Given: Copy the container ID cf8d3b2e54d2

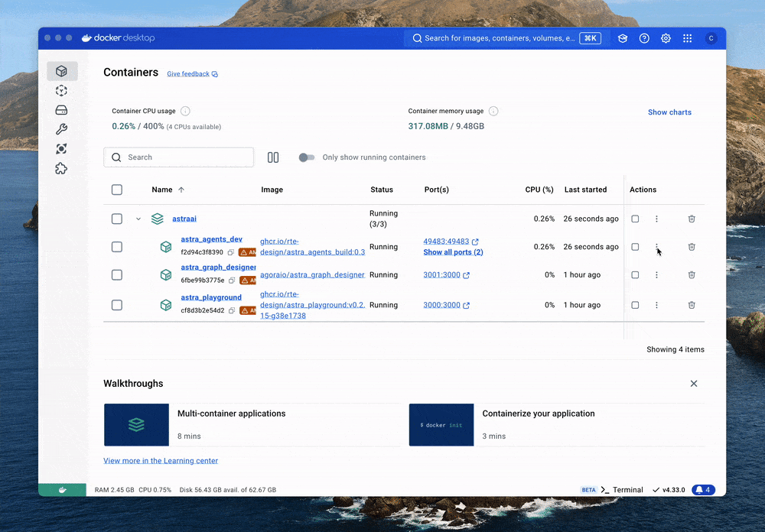Looking at the screenshot, I should tap(232, 310).
